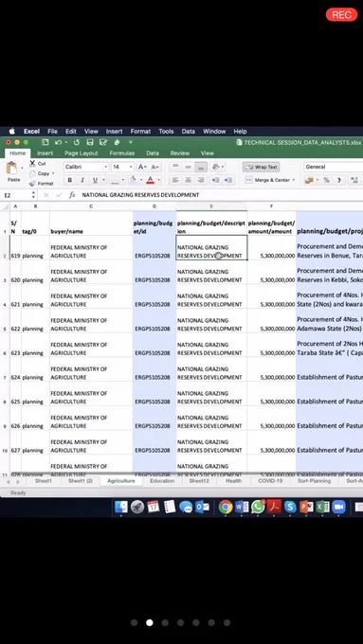The width and height of the screenshot is (363, 644).
Task: Open WhatsApp from the Dock
Action: 258,507
